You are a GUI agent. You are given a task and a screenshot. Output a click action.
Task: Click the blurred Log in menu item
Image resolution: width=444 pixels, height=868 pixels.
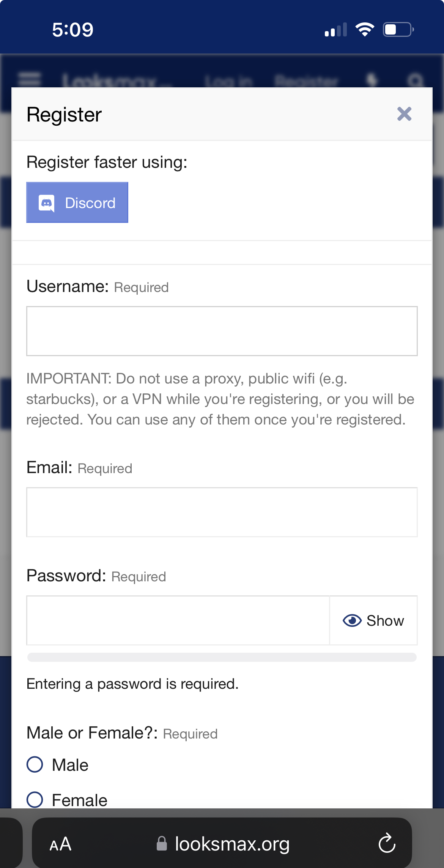coord(228,81)
